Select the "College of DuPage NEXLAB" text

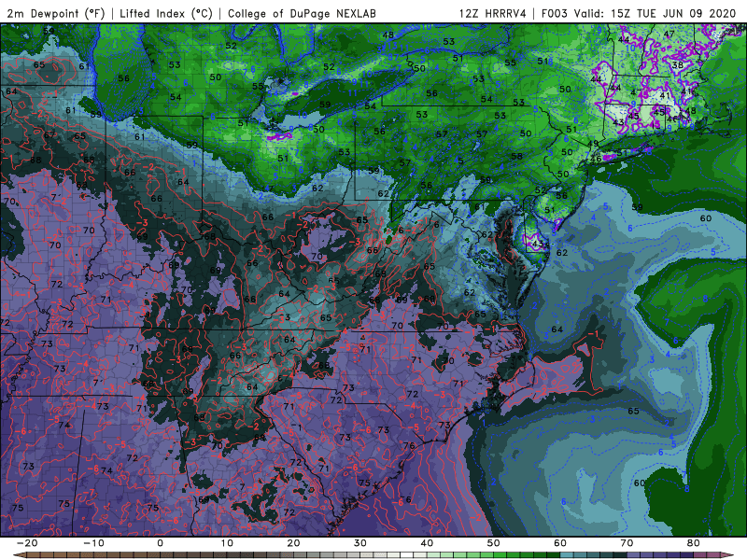[x=302, y=14]
